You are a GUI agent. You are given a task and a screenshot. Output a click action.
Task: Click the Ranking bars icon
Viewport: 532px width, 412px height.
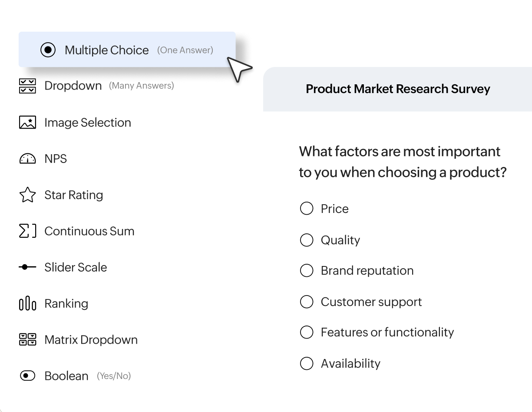[x=28, y=303]
